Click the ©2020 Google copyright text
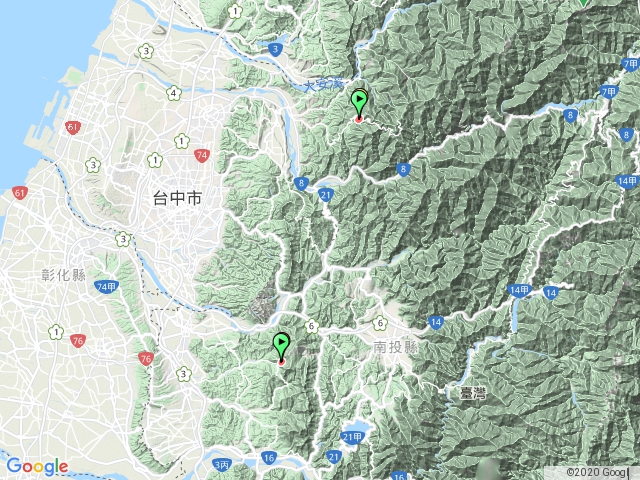This screenshot has height=480, width=640. pyautogui.click(x=597, y=472)
